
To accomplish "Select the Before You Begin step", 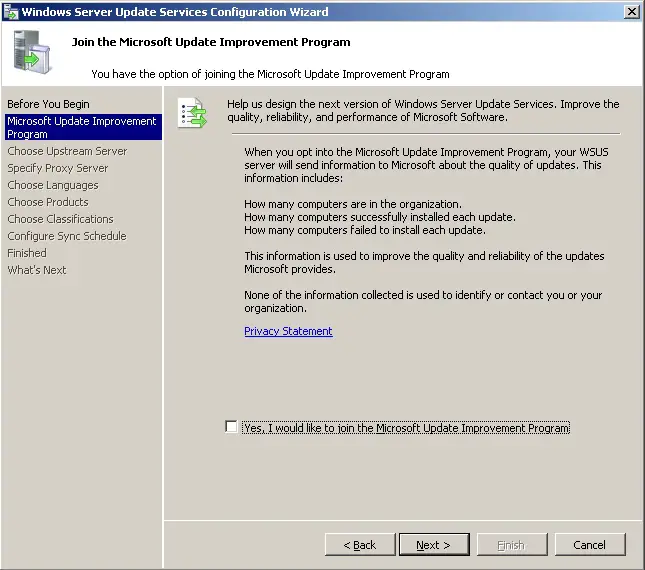I will coord(48,104).
